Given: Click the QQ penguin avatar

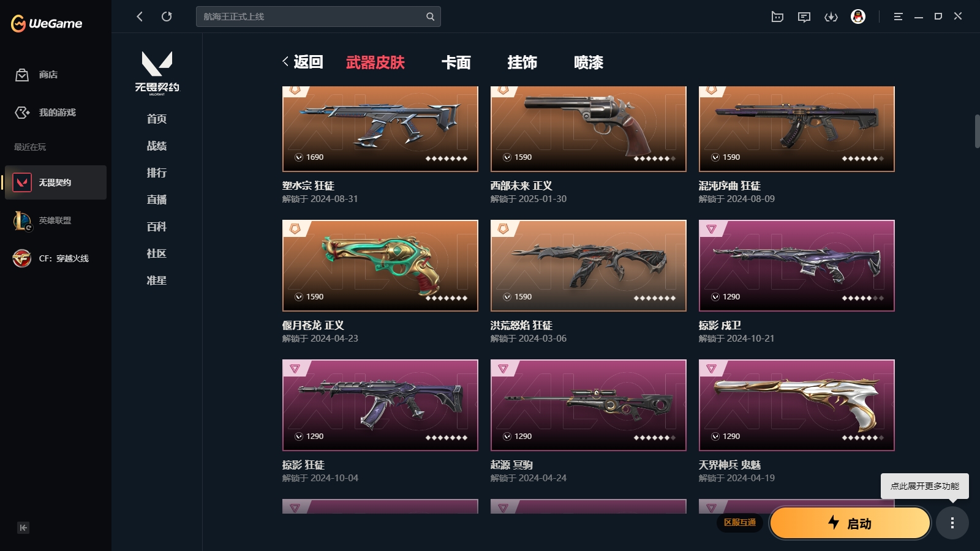Looking at the screenshot, I should 858,17.
